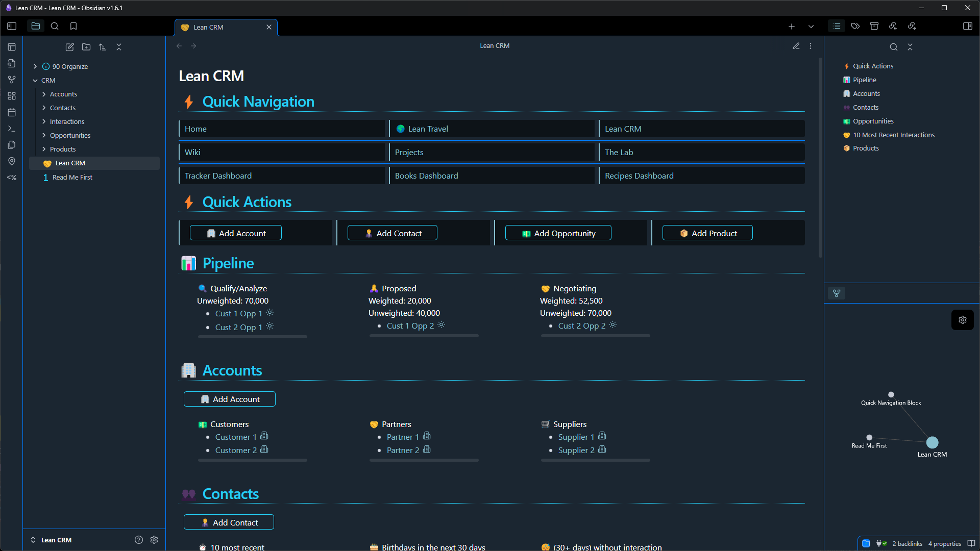Expand the Interactions folder
980x551 pixels.
(44, 121)
